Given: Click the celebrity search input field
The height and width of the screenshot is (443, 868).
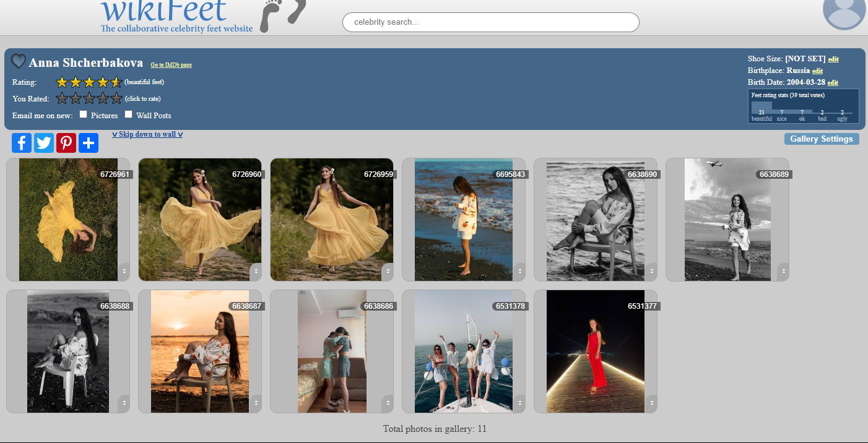Looking at the screenshot, I should pos(490,22).
